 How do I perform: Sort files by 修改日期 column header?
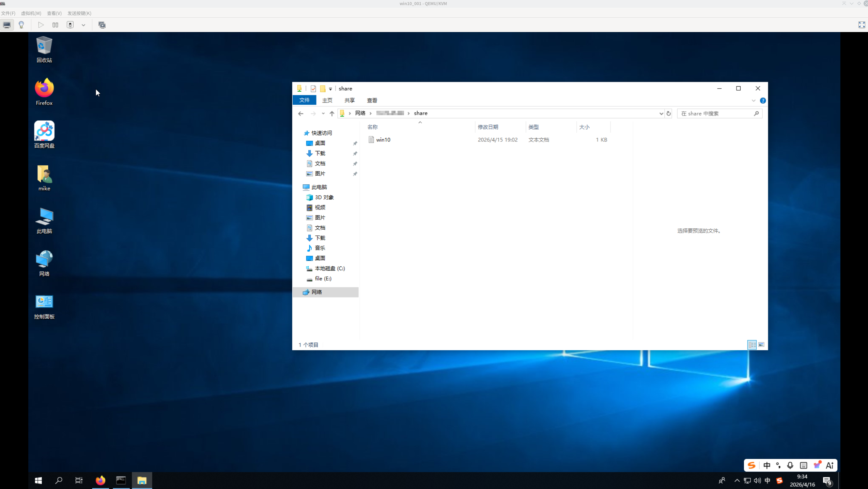tap(488, 127)
